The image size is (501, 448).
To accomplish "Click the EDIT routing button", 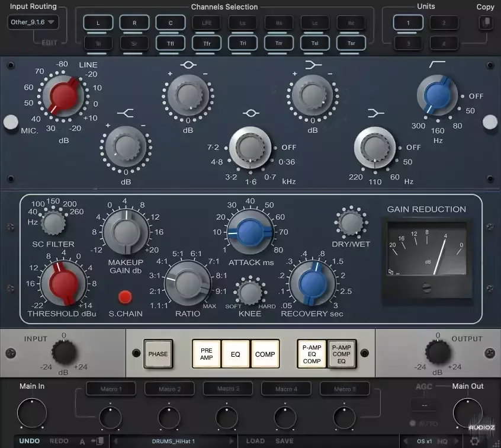I will coord(49,43).
